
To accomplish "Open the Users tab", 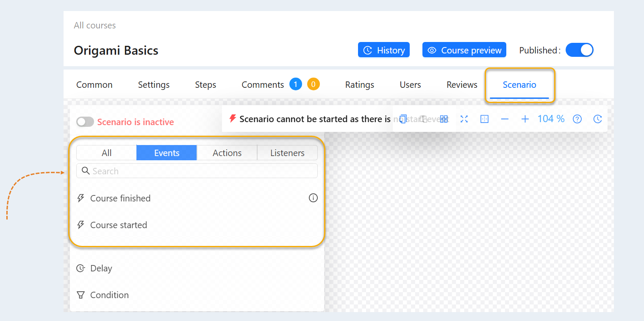I will tap(411, 85).
